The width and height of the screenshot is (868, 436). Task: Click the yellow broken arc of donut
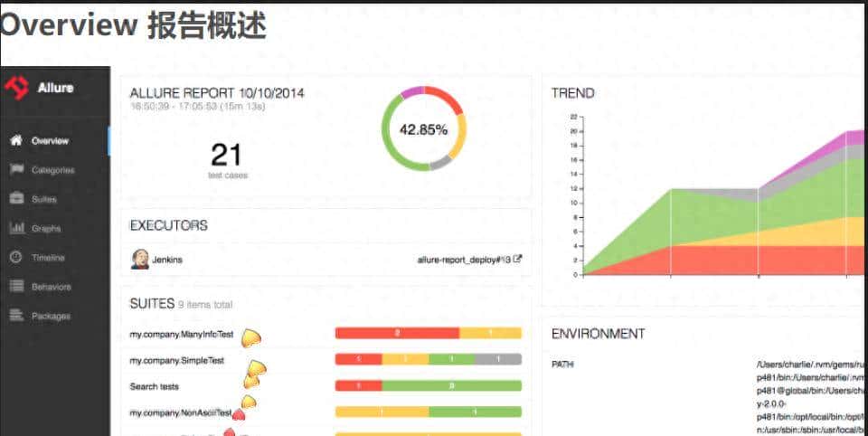pyautogui.click(x=460, y=136)
